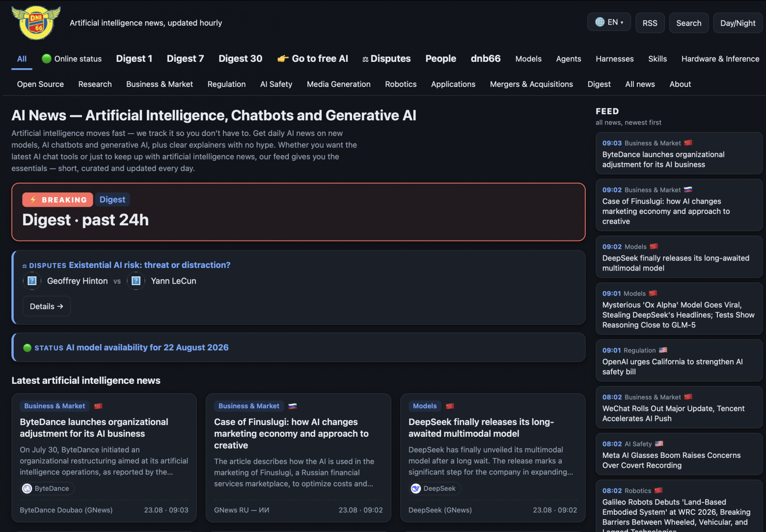This screenshot has height=532, width=766.
Task: Click the Search button
Action: [689, 23]
